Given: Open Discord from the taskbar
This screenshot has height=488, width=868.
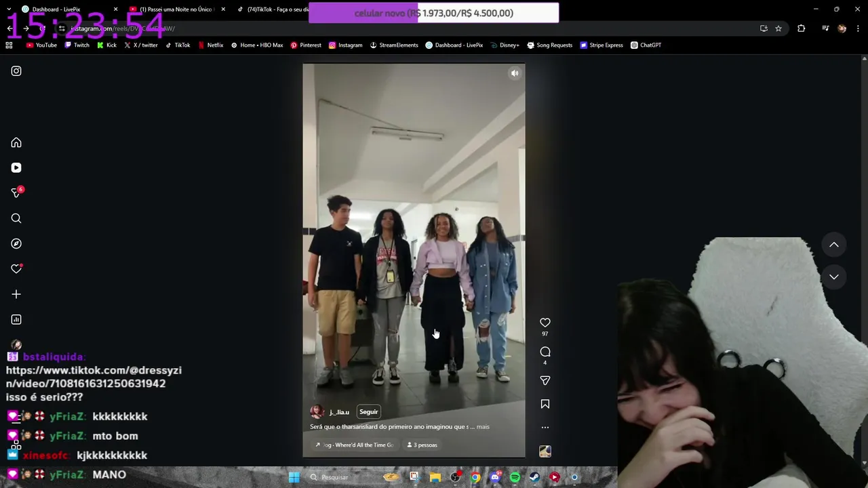Looking at the screenshot, I should (495, 477).
